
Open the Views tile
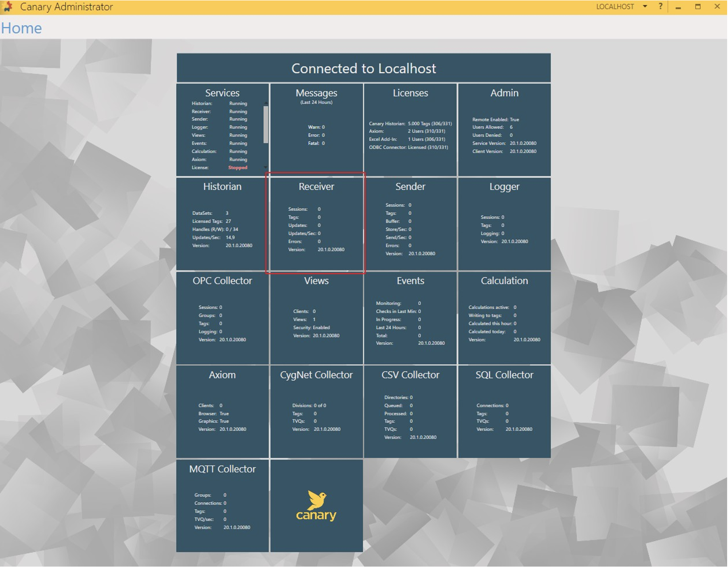tap(316, 318)
